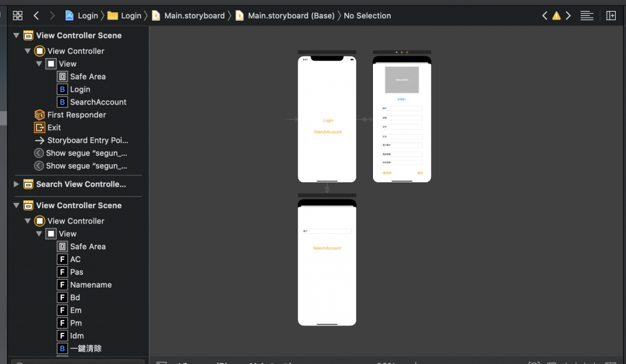Select the Namename text field item

(84, 285)
